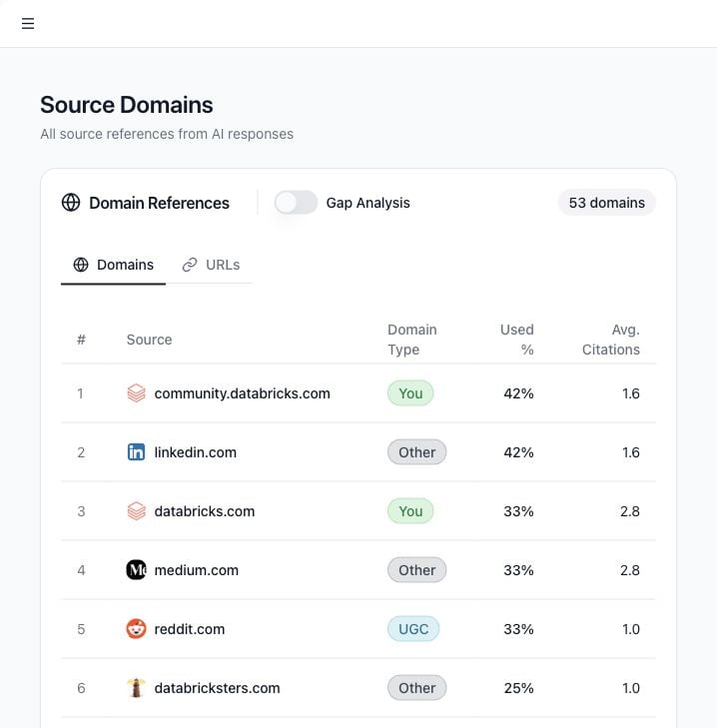Screen dimensions: 717x728
Task: Click 1.0 avg citations for reddit.com
Action: click(631, 629)
